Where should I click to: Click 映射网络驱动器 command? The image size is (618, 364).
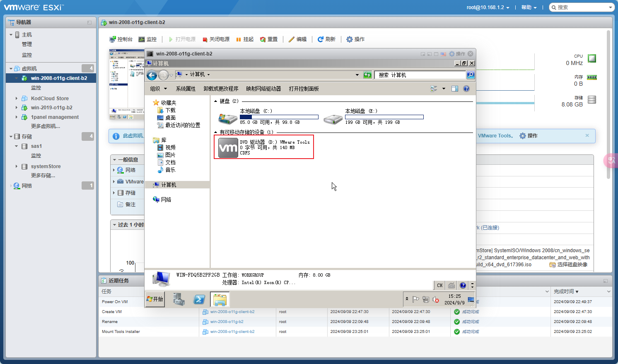point(263,89)
